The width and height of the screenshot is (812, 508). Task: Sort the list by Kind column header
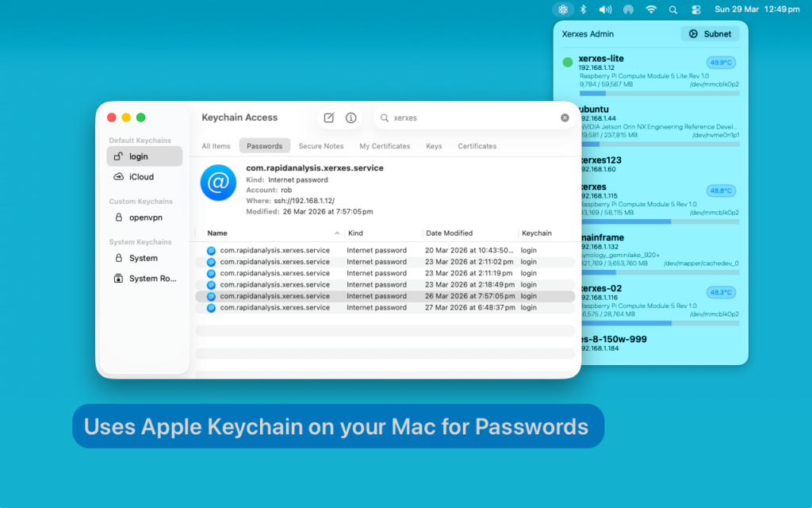356,233
